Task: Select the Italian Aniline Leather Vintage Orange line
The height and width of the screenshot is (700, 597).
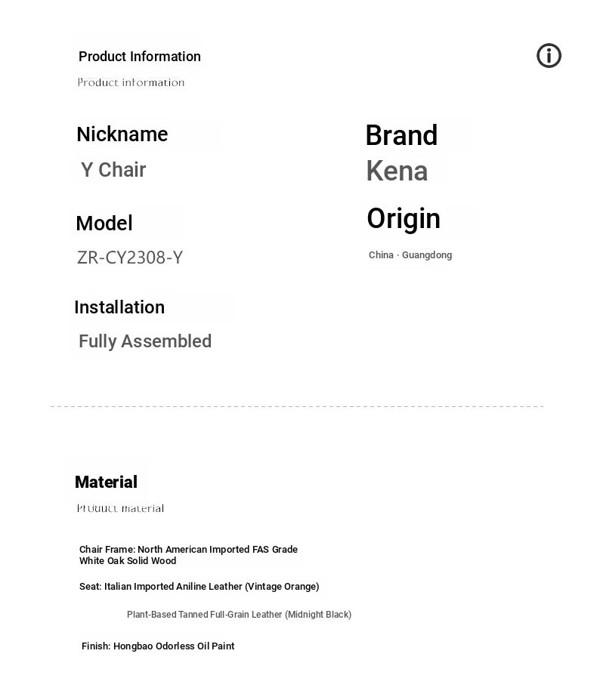Action: 199,587
